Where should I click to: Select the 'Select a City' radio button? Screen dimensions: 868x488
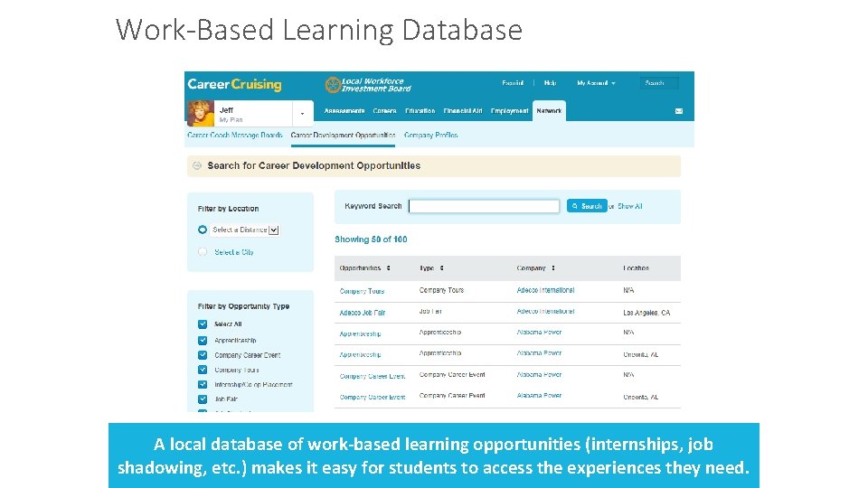203,252
